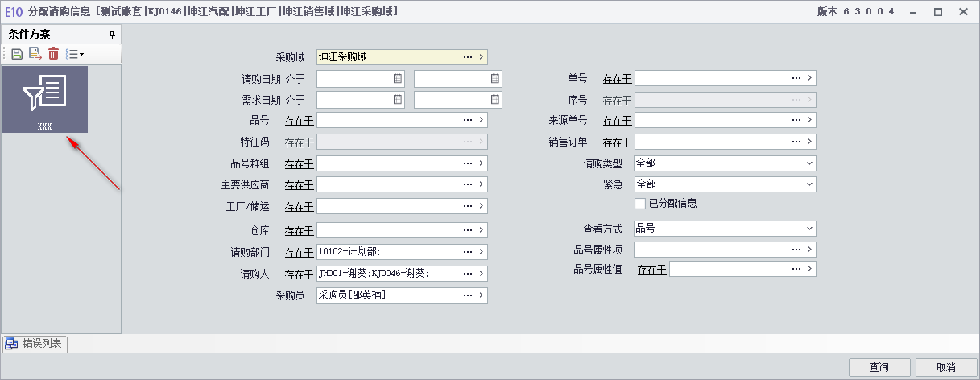Open calendar for 请购日期 start date
Screen dimensions: 980x380
click(x=398, y=79)
